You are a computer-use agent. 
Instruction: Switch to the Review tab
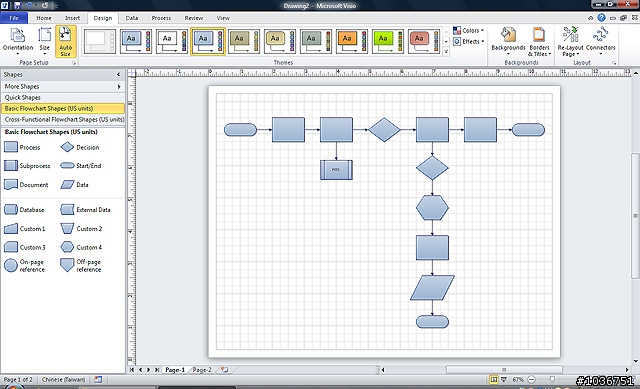(x=194, y=18)
